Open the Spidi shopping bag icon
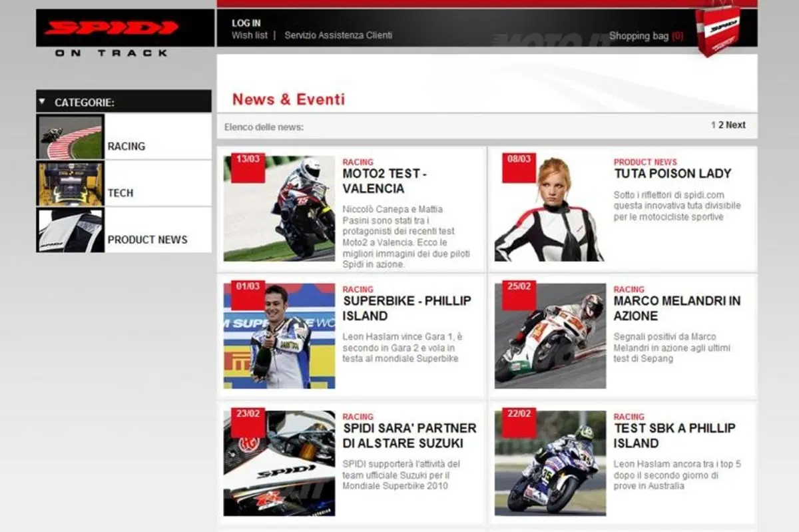This screenshot has width=799, height=532. [718, 31]
